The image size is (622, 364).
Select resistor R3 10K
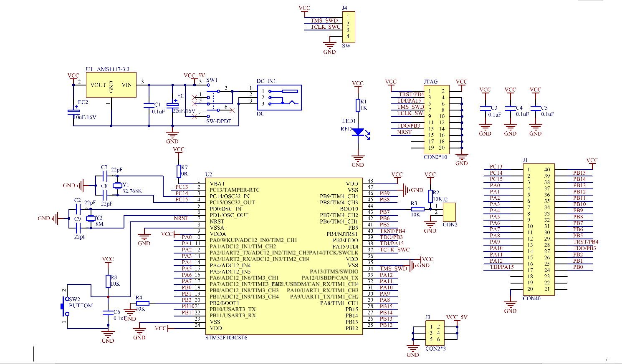click(418, 209)
